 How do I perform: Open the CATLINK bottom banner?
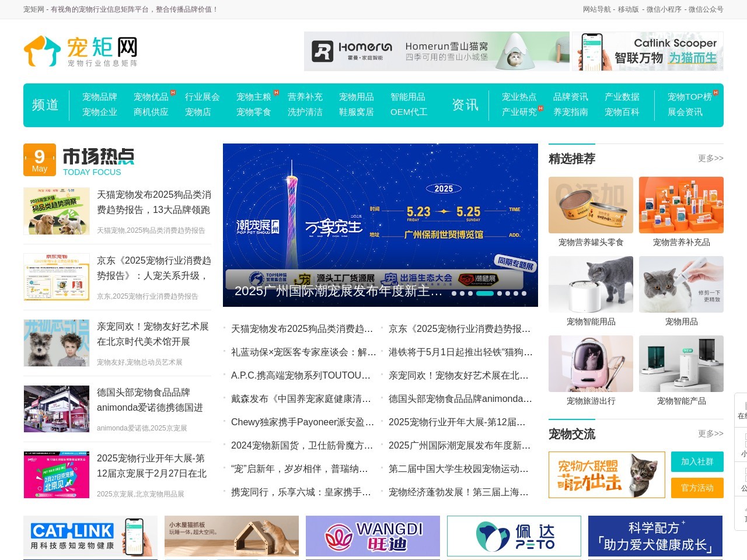(x=90, y=536)
